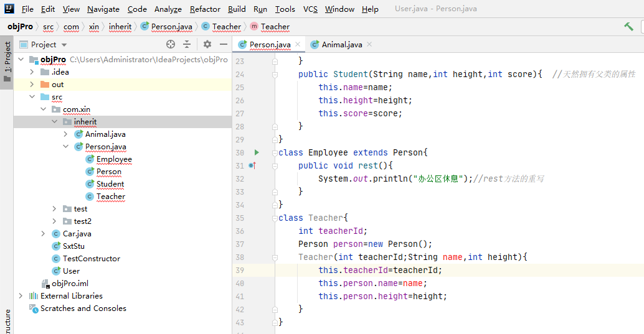644x334 pixels.
Task: Expand External Libraries
Action: (21, 296)
